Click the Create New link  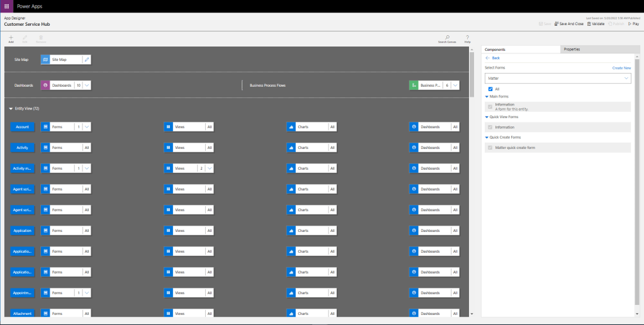click(x=621, y=67)
